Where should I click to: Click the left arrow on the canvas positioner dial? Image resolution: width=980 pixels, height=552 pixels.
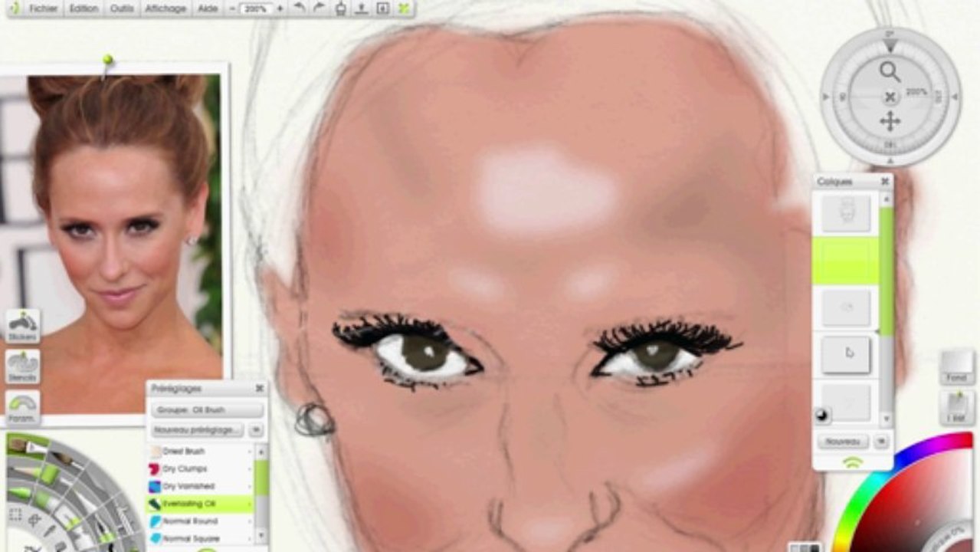pyautogui.click(x=825, y=97)
